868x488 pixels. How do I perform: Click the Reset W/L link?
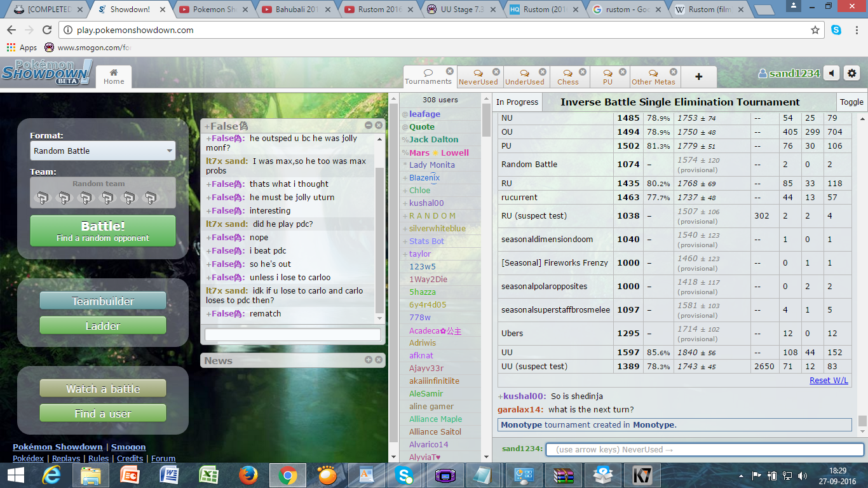[829, 380]
